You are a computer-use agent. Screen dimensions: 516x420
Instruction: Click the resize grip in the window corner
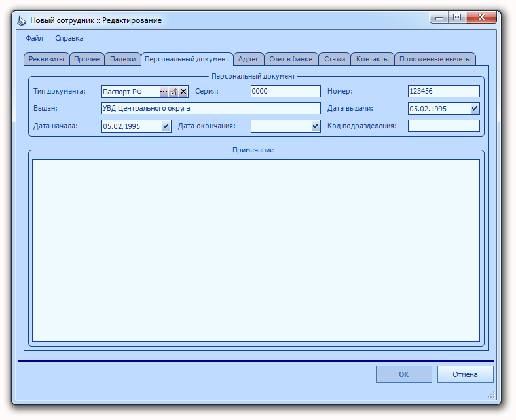tap(491, 395)
